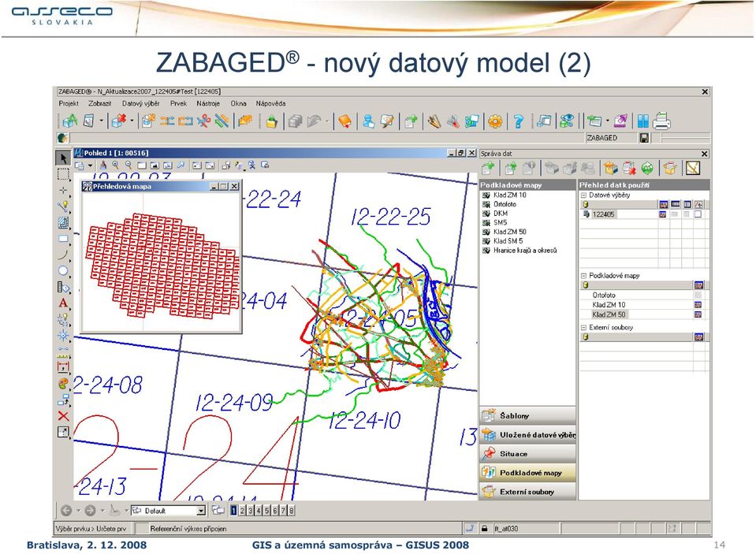The height and width of the screenshot is (554, 756).
Task: Collapse the Datové výběry section
Action: [x=583, y=195]
